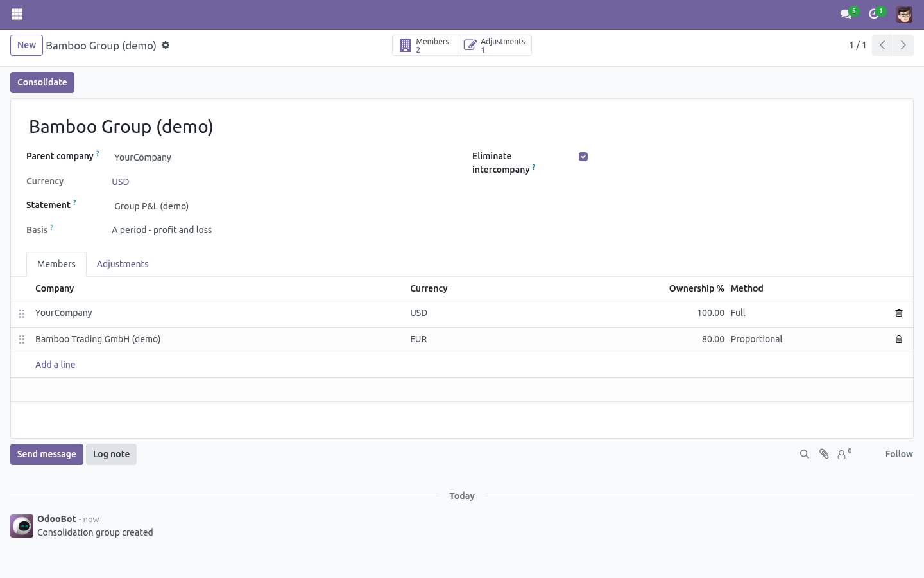Select the Members tab
Image resolution: width=924 pixels, height=578 pixels.
coord(56,264)
